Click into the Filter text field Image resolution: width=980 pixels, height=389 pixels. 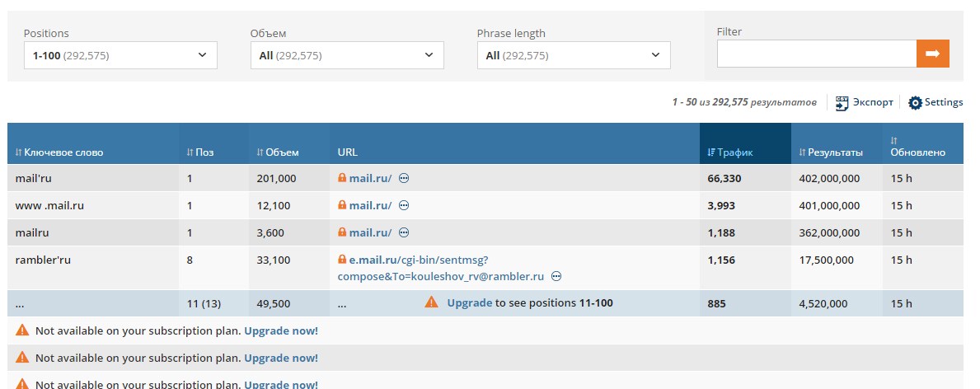816,54
